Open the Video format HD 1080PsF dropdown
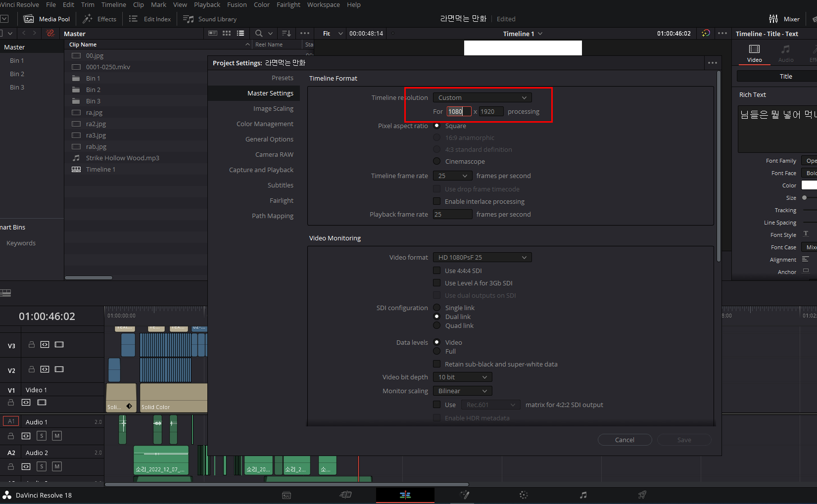 482,257
